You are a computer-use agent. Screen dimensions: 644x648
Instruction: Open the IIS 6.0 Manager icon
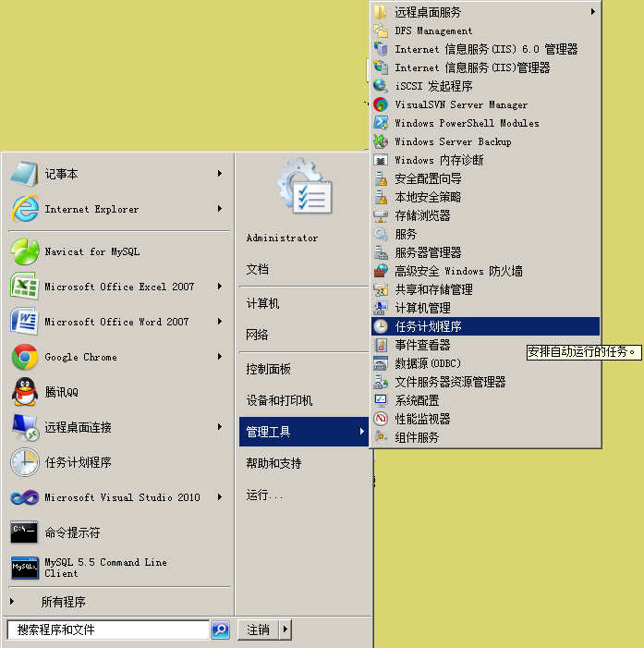coord(381,49)
